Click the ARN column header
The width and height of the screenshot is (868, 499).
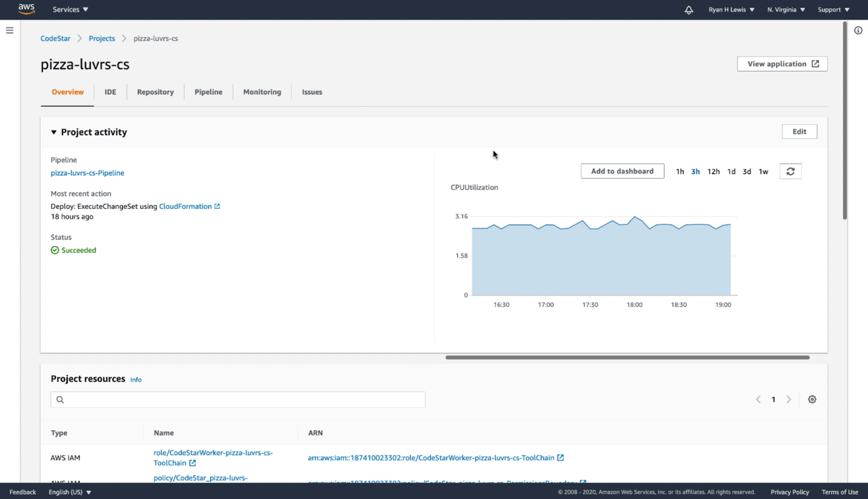(x=315, y=433)
